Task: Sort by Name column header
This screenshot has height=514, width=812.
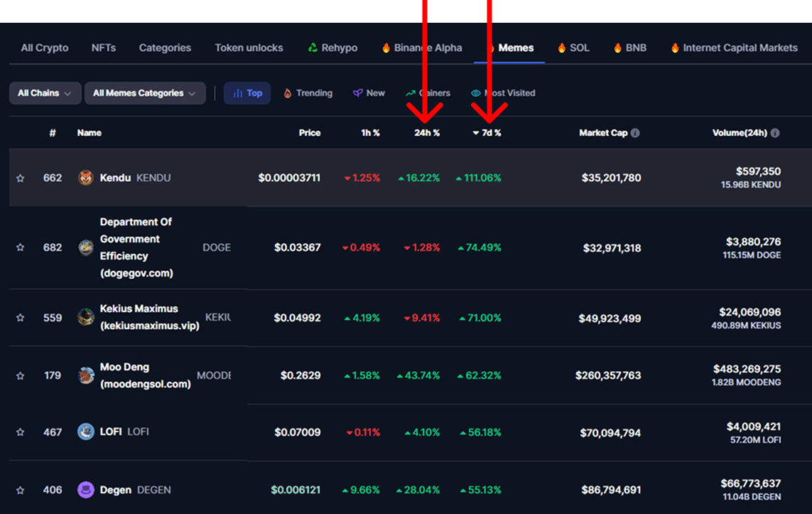Action: (x=89, y=133)
